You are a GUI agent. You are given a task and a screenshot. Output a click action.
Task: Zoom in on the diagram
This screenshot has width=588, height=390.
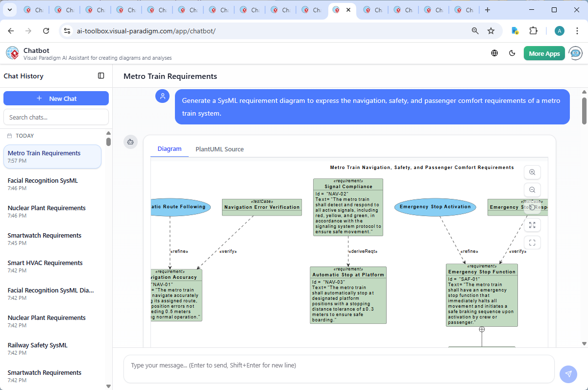pyautogui.click(x=532, y=172)
